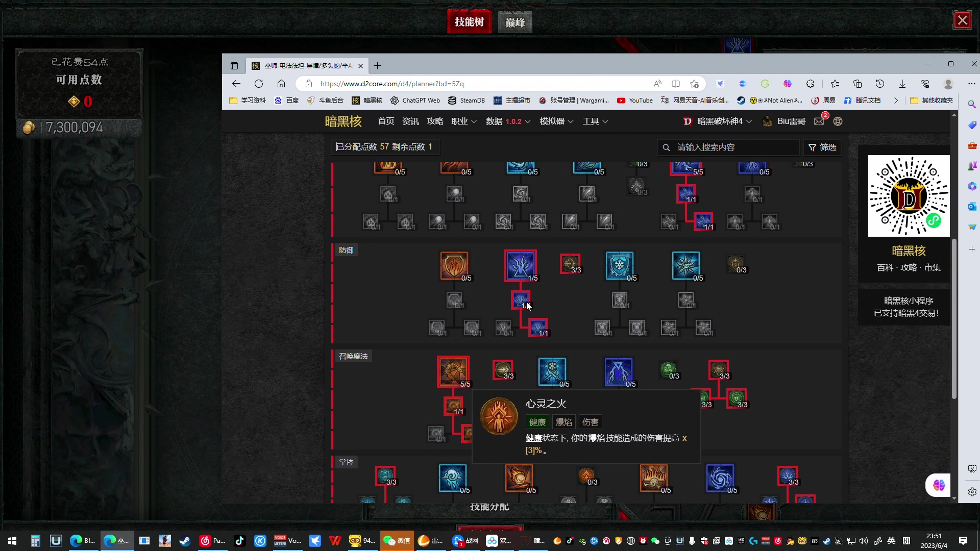Select the Hydra skill node showing 5/5
This screenshot has height=551, width=980.
tap(453, 371)
